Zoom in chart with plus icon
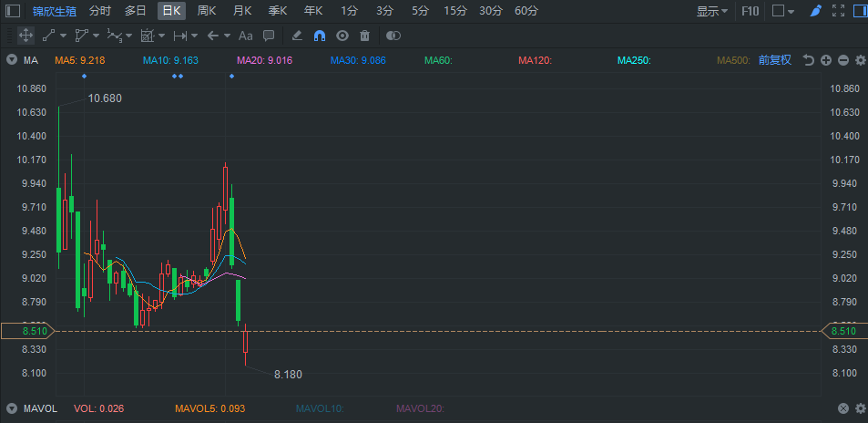This screenshot has height=423, width=868. [x=826, y=60]
